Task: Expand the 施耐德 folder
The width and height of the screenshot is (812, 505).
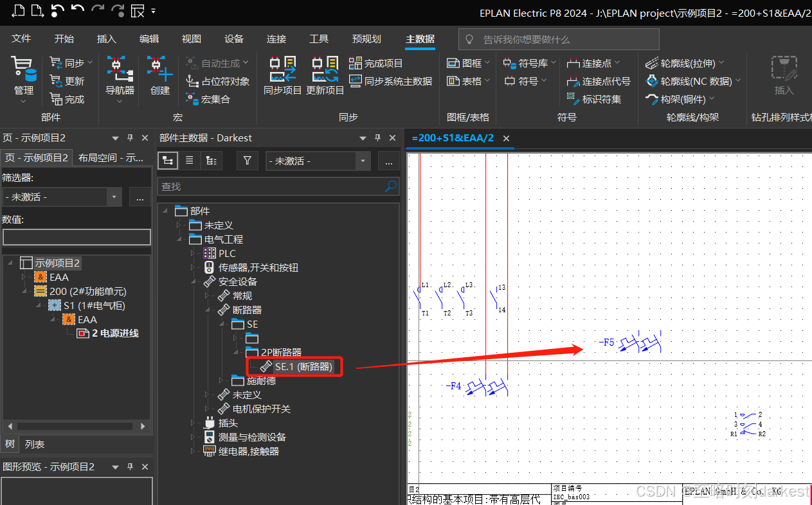Action: (x=221, y=381)
